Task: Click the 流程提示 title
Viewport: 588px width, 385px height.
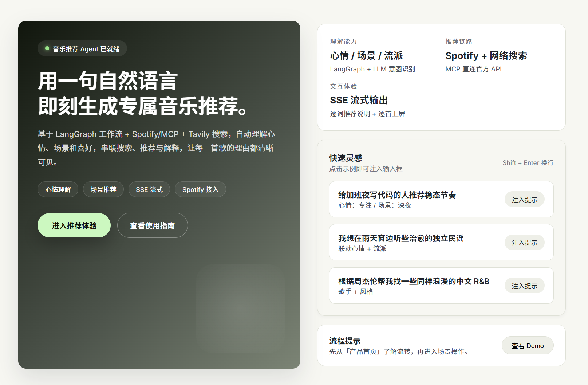Action: pos(345,341)
